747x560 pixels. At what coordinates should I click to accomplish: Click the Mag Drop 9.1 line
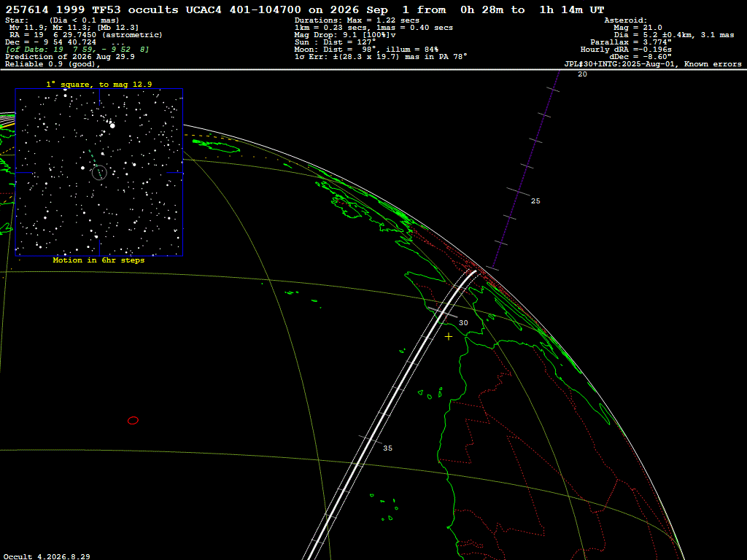click(x=345, y=35)
